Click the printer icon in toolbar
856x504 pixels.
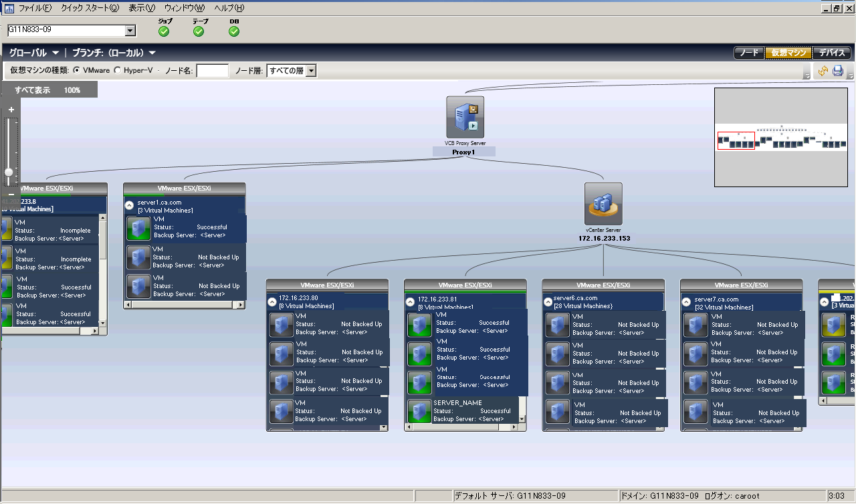pyautogui.click(x=838, y=71)
